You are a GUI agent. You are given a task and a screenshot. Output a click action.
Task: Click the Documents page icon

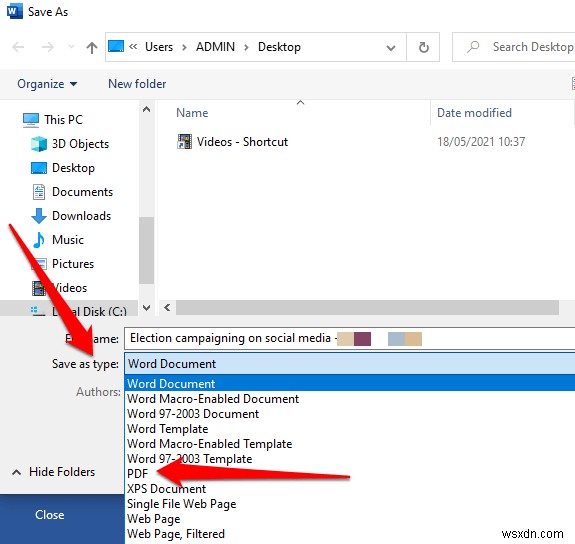coord(39,192)
